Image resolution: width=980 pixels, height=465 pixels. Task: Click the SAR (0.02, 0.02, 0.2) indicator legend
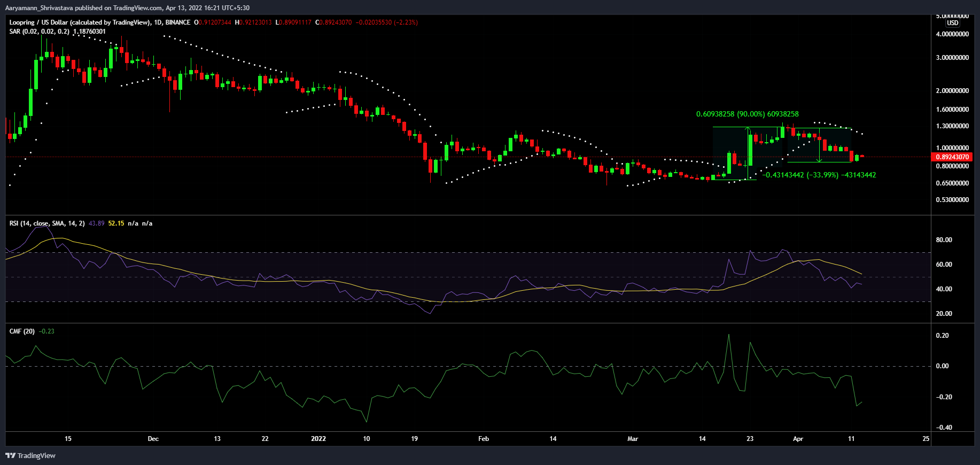39,32
